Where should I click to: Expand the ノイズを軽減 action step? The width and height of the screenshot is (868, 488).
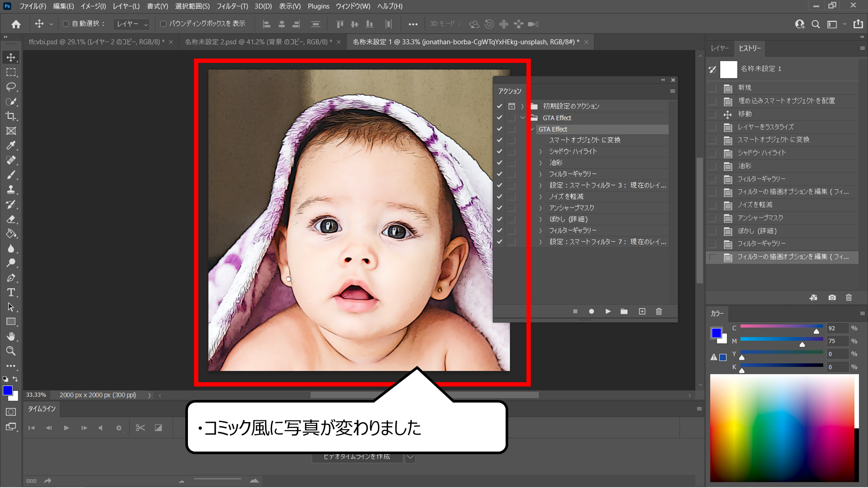(x=540, y=197)
